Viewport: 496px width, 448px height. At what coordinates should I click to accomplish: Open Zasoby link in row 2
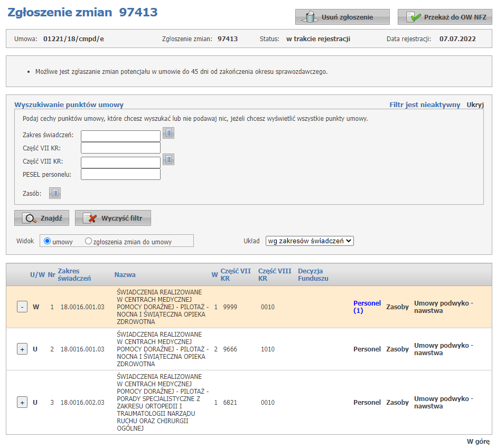click(397, 349)
